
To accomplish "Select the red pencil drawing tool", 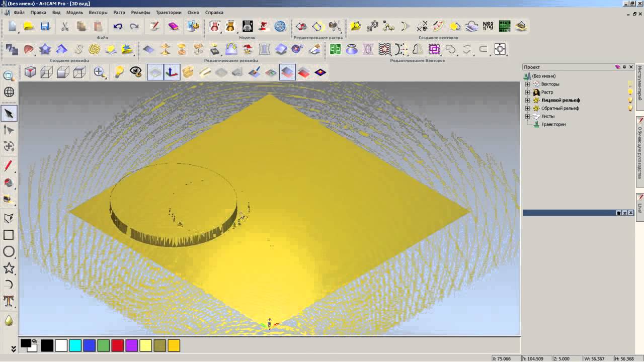I will (x=9, y=166).
